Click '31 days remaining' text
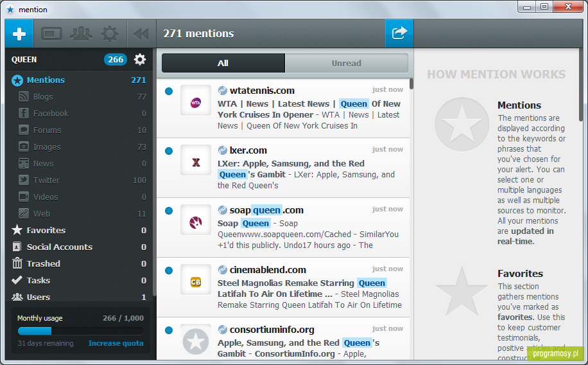The width and height of the screenshot is (588, 365). 46,343
